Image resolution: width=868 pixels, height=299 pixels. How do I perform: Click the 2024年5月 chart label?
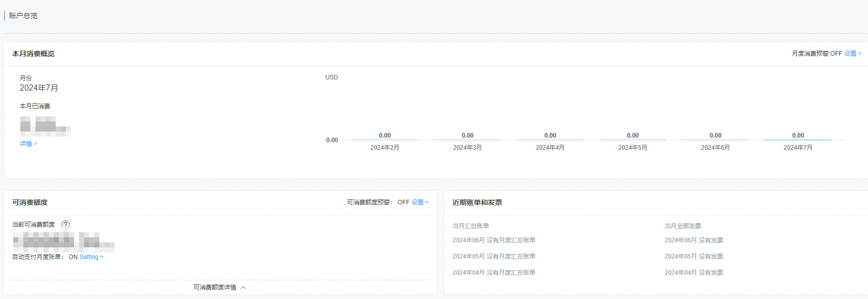(x=632, y=148)
